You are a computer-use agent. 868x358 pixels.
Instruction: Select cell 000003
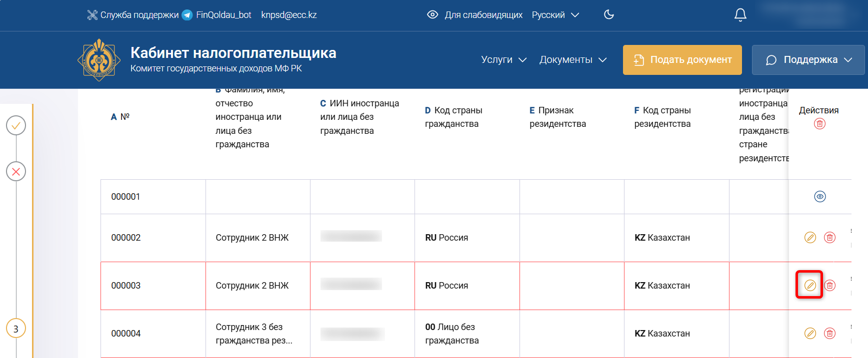tap(153, 286)
